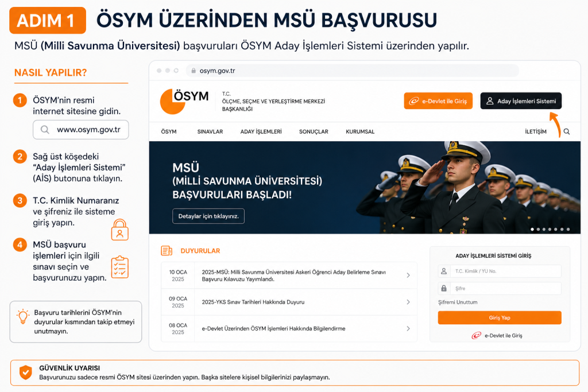The height and width of the screenshot is (392, 588).
Task: Click the shield checkmark security icon
Action: 25,372
